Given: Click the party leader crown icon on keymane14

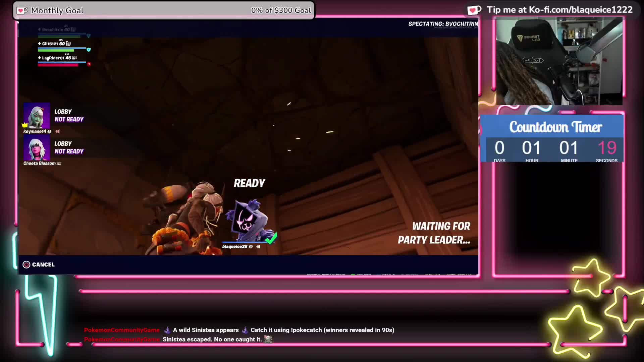Looking at the screenshot, I should [x=24, y=125].
